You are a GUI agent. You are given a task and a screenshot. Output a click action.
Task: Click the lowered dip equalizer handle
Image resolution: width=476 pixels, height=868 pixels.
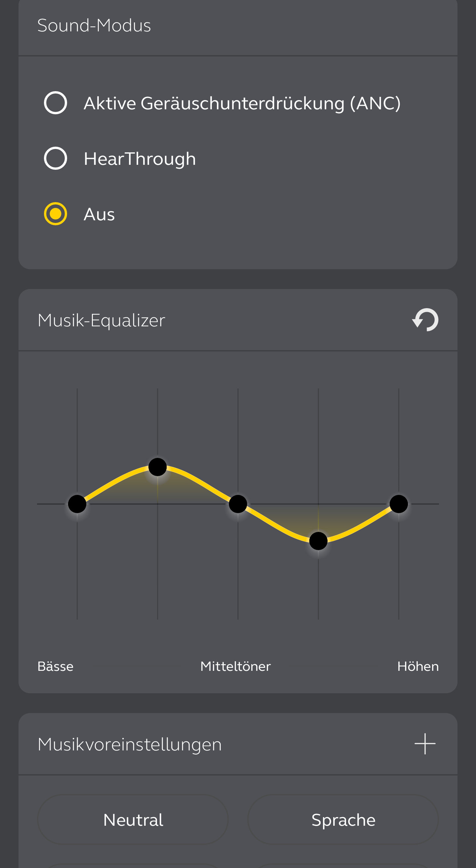318,541
